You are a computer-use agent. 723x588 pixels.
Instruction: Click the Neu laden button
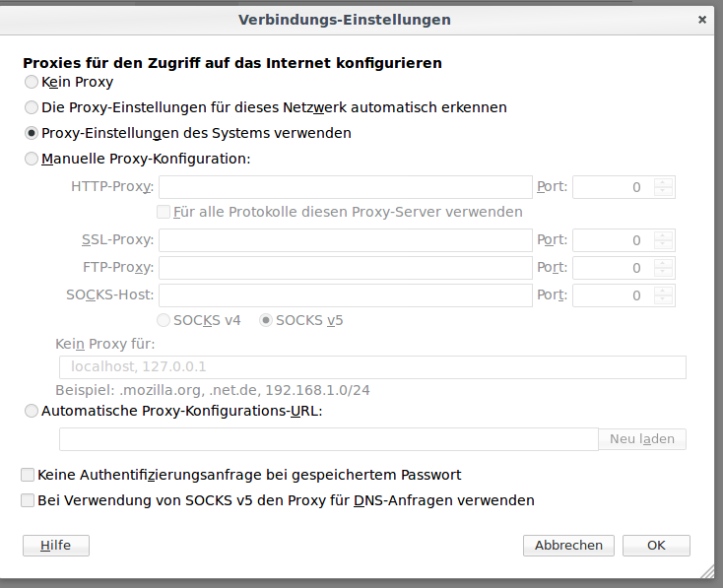[x=642, y=439]
